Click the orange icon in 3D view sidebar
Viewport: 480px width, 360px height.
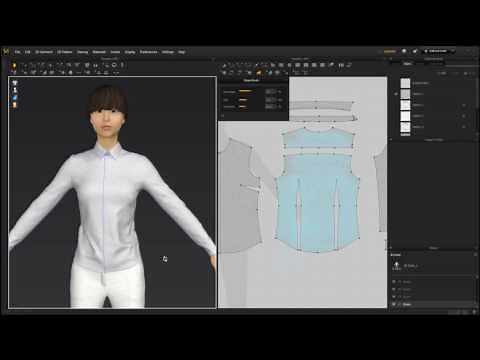click(15, 105)
